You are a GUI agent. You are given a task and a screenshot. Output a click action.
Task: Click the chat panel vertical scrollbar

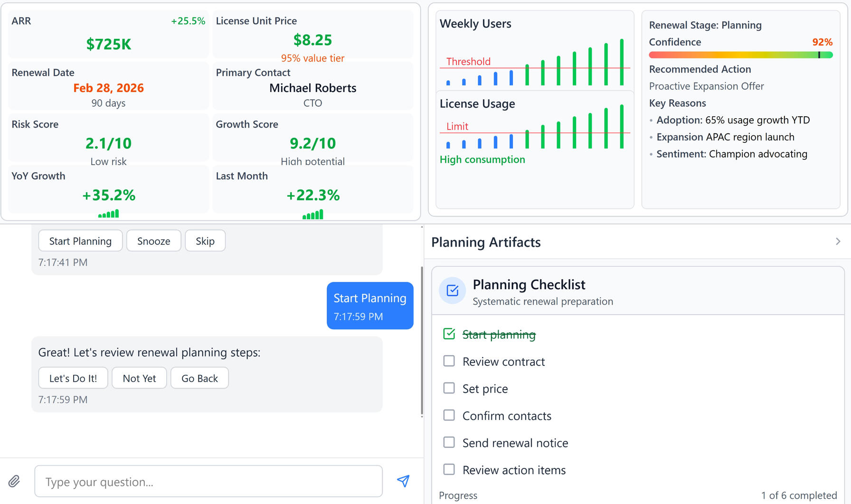[422, 342]
